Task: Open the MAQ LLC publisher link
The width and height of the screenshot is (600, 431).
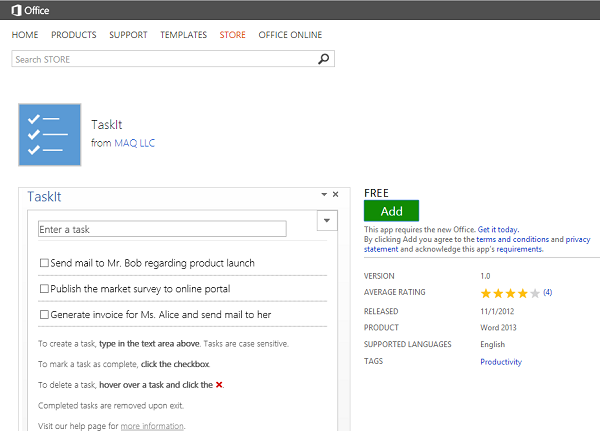Action: [x=135, y=143]
